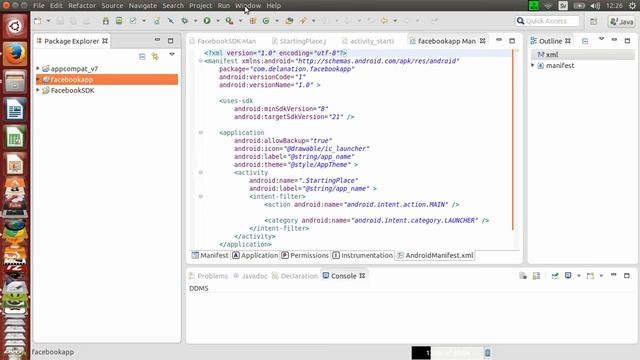Switch to the Declaration view tab
Screen dimensions: 640x360
(x=295, y=276)
